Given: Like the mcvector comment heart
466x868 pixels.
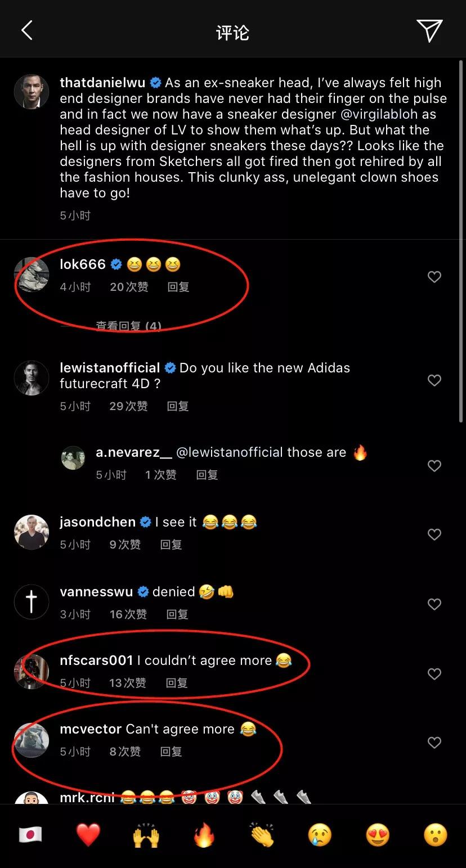Looking at the screenshot, I should [x=434, y=743].
